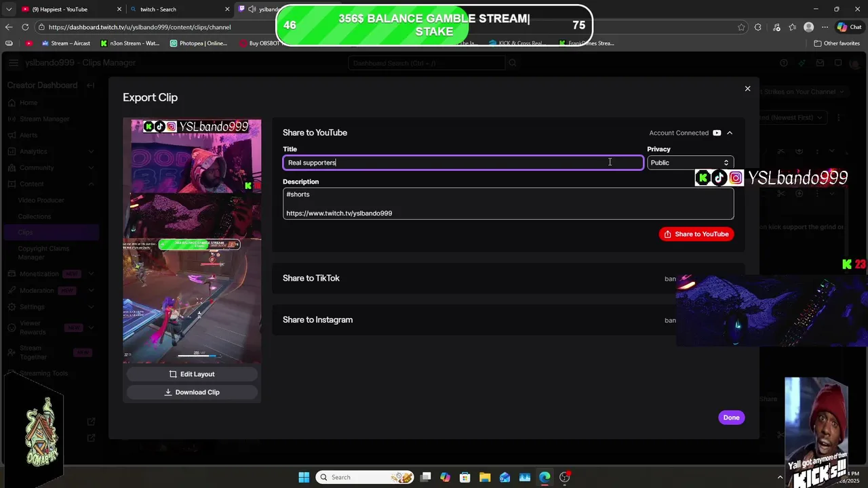Open the Other favorites folder
The width and height of the screenshot is (868, 488).
click(837, 43)
